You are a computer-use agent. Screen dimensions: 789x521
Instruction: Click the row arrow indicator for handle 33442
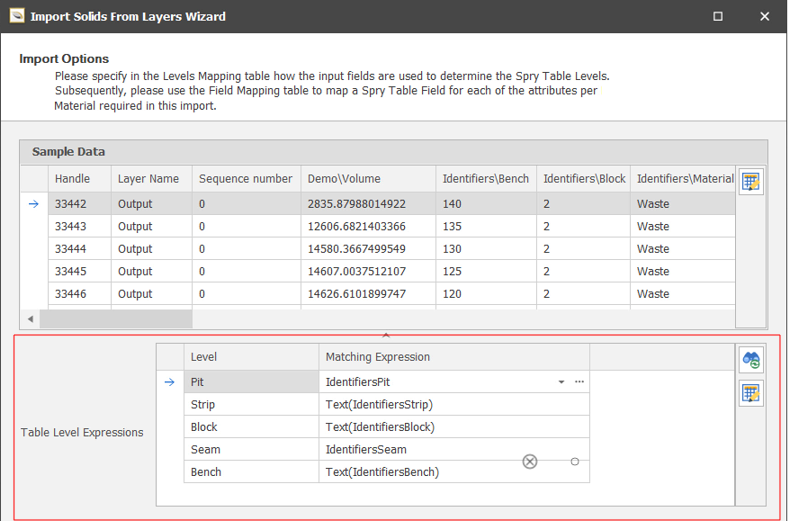click(33, 204)
